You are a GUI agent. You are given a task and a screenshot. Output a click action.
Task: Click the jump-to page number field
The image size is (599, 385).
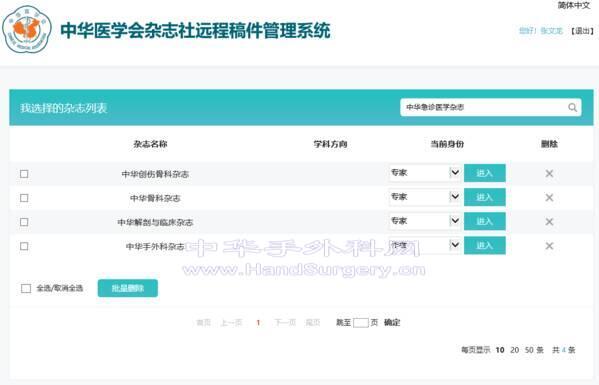(361, 323)
